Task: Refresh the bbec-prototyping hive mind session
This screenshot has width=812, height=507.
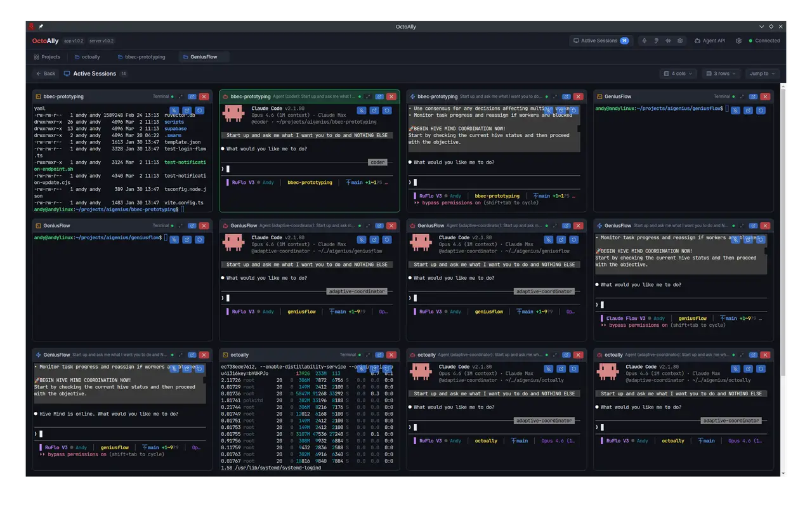Action: pyautogui.click(x=573, y=110)
